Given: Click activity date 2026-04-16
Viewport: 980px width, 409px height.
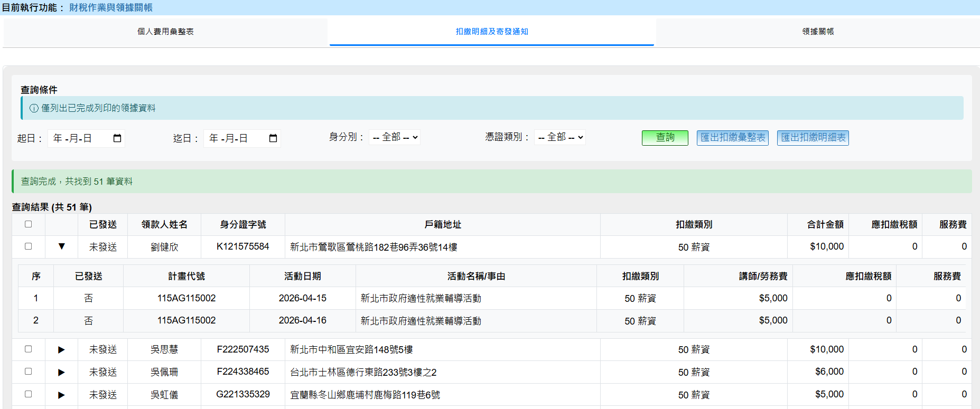Looking at the screenshot, I should click(303, 320).
